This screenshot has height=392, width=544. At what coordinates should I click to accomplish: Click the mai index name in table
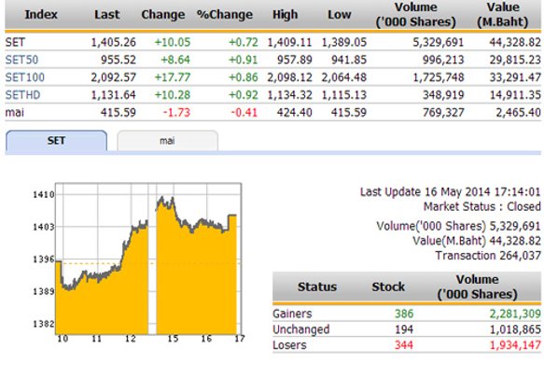coord(15,112)
